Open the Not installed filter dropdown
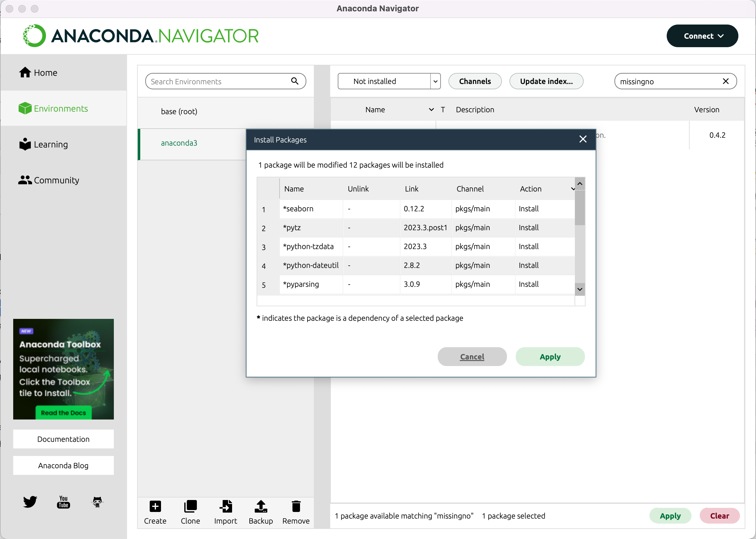756x539 pixels. [x=435, y=81]
